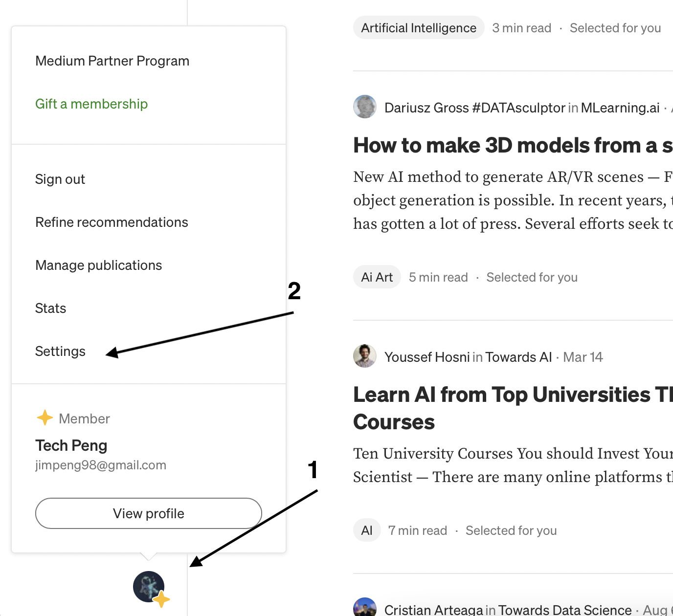Image resolution: width=673 pixels, height=616 pixels.
Task: Open Refine recommendations
Action: (112, 222)
